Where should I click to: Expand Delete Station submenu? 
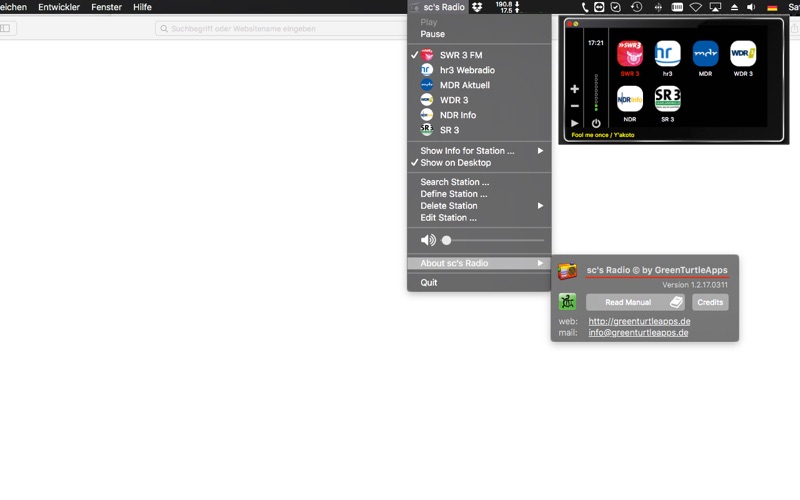(479, 206)
